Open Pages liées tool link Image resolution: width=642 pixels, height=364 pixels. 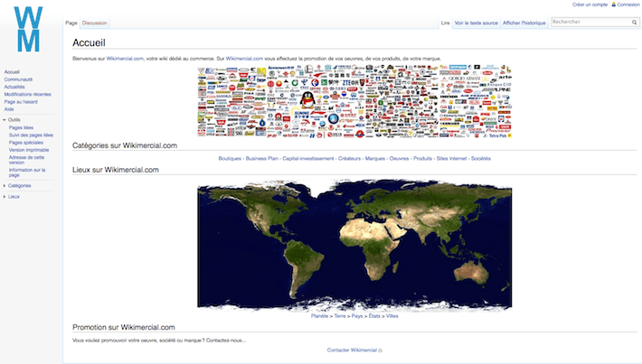point(22,127)
